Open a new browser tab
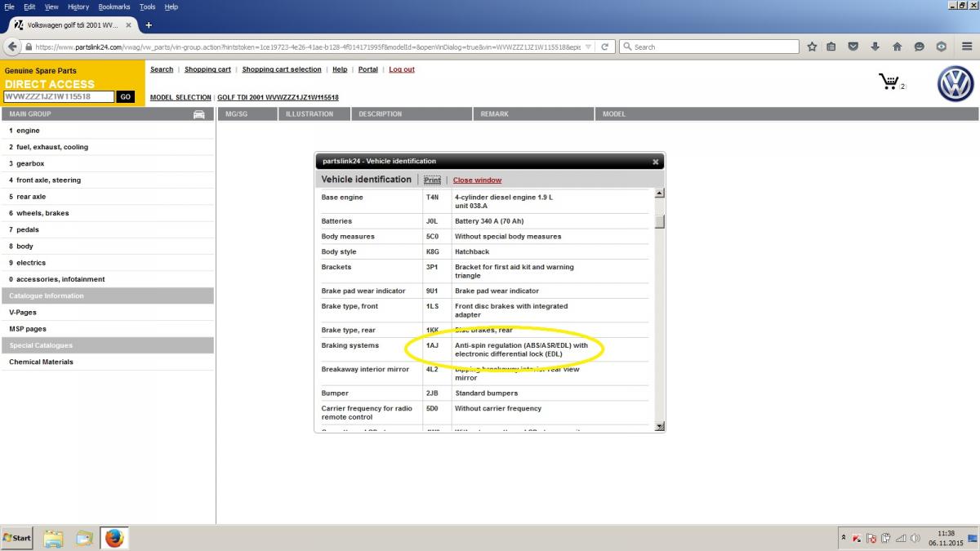Screen dimensions: 980x551 coord(149,25)
